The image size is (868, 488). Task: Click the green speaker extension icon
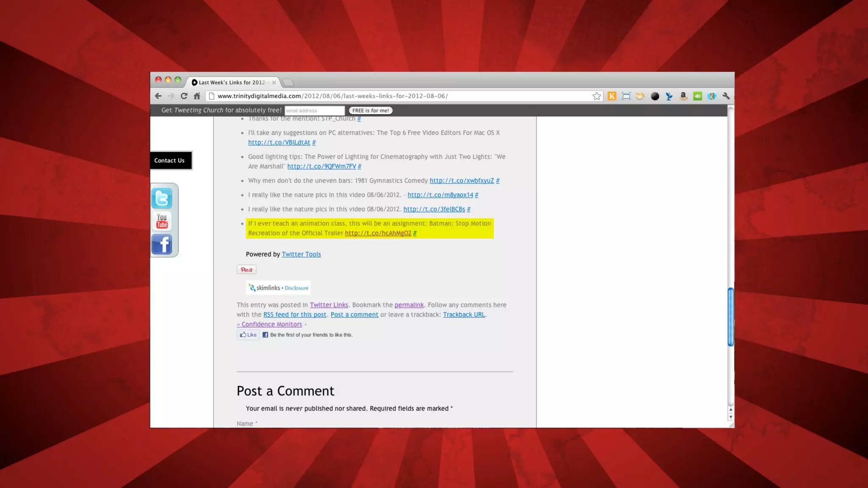698,96
